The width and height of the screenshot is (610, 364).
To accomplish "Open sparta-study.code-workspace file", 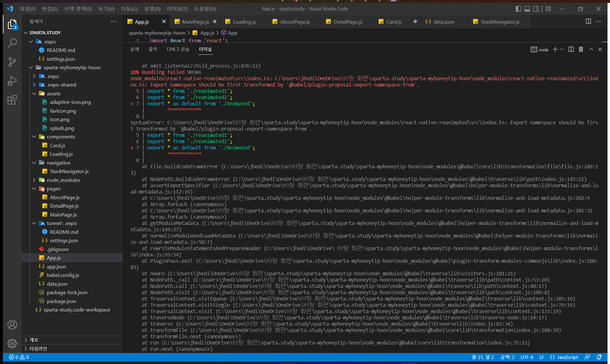I will pyautogui.click(x=77, y=310).
